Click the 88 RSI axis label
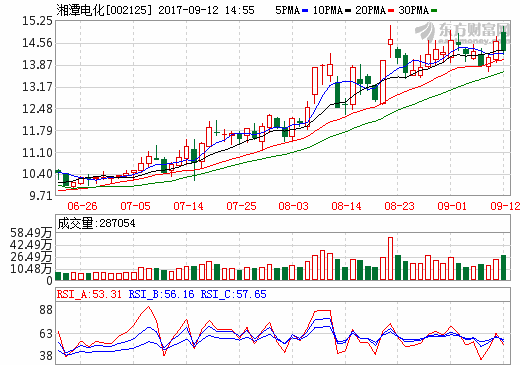The height and width of the screenshot is (365, 520). tap(46, 310)
